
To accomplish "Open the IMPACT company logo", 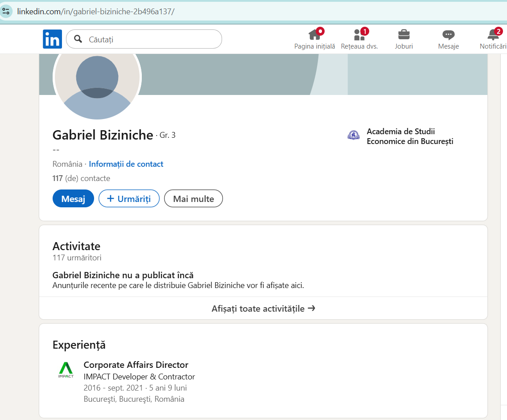I will 66,370.
